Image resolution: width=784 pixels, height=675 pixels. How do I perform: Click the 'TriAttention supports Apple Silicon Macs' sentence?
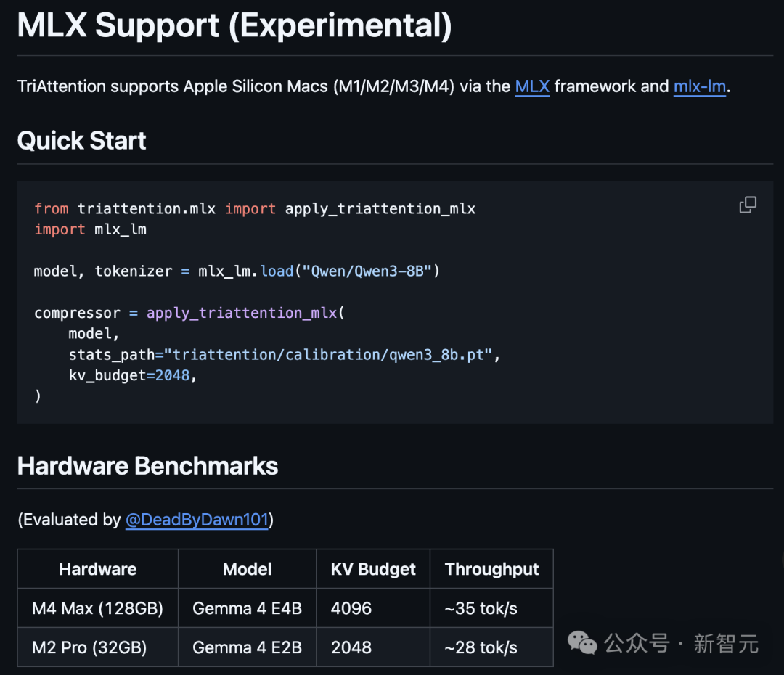click(374, 86)
